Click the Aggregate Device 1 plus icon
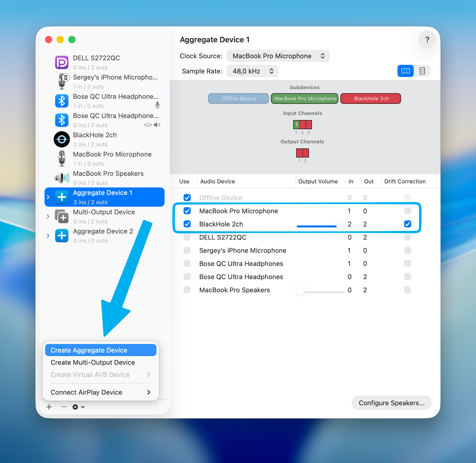Viewport: 476px width, 463px height. click(62, 197)
